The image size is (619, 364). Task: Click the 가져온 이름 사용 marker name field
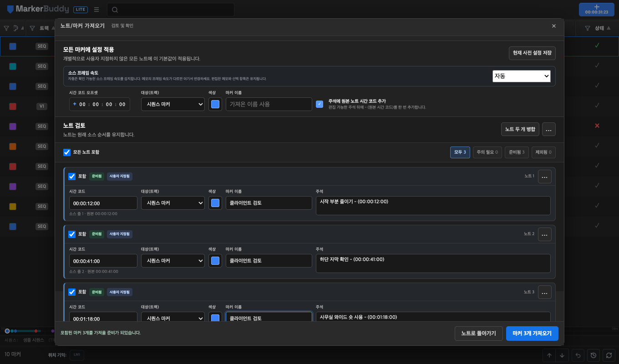click(269, 104)
